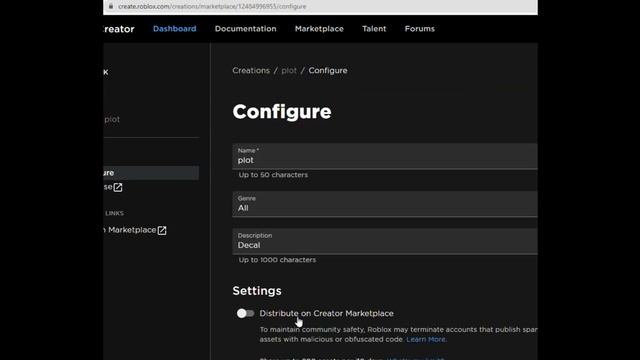Viewport: 640px width, 360px height.
Task: Click the plot breadcrumb link
Action: click(x=289, y=71)
